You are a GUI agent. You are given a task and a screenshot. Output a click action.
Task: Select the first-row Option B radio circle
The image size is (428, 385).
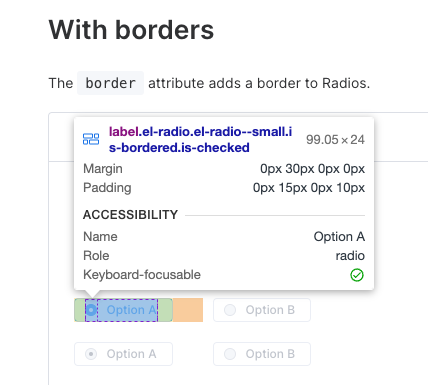[230, 310]
